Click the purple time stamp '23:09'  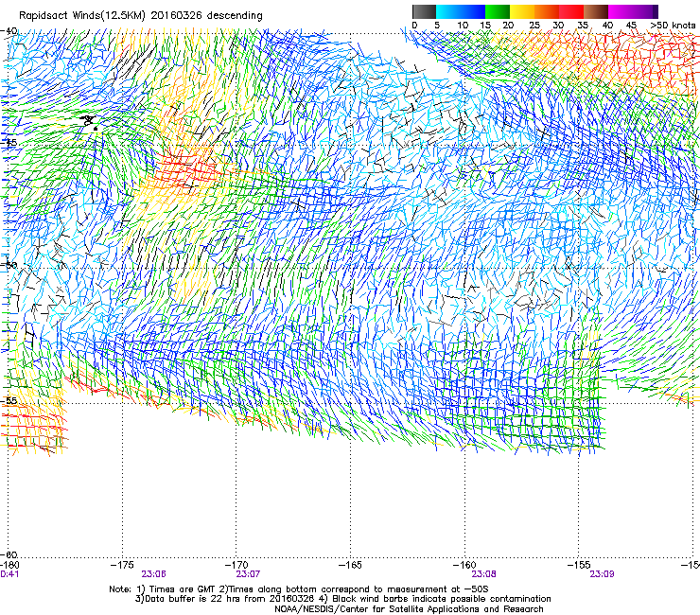pyautogui.click(x=602, y=574)
